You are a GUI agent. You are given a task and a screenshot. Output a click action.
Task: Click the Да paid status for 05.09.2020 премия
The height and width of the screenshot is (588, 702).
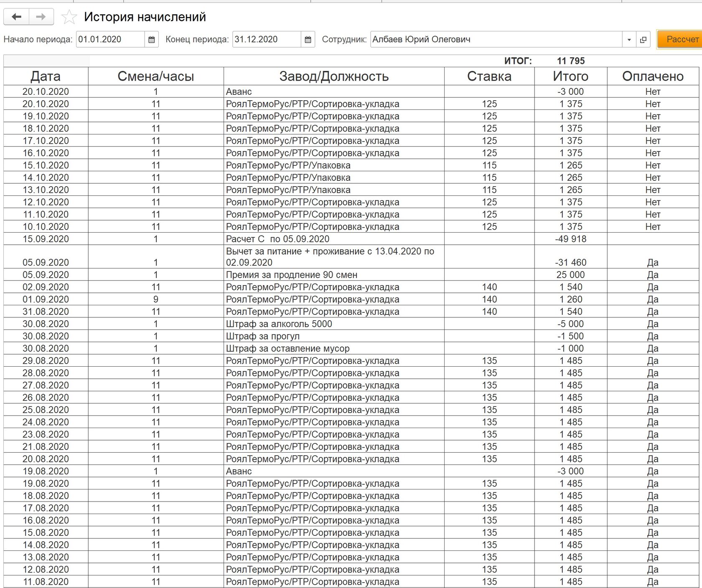(653, 275)
